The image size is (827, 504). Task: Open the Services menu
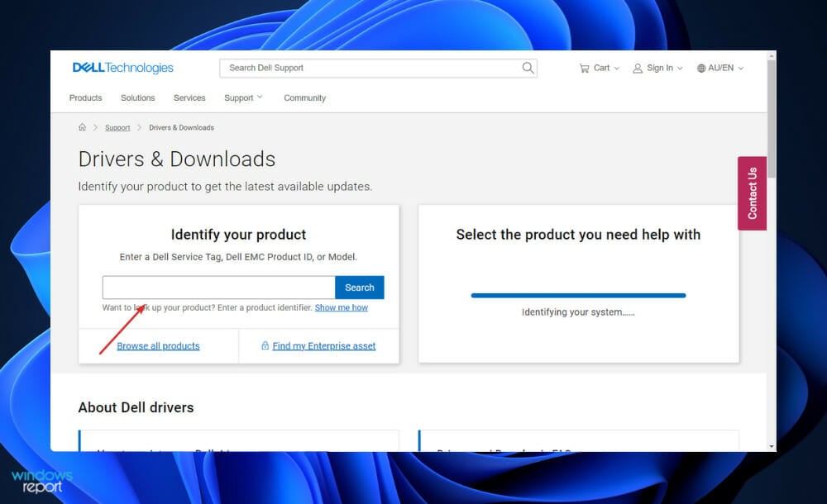coord(189,97)
